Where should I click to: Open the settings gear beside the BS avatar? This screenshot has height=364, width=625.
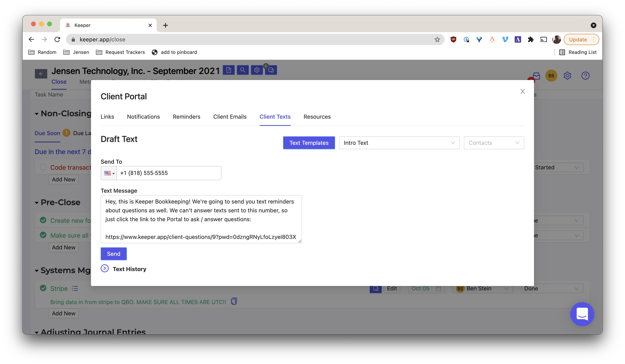567,76
